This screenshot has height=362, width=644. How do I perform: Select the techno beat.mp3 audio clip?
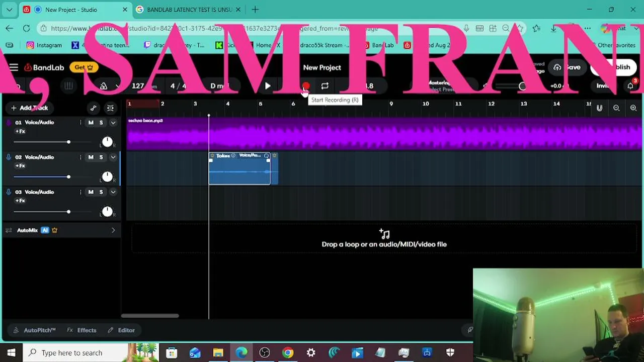click(x=384, y=133)
